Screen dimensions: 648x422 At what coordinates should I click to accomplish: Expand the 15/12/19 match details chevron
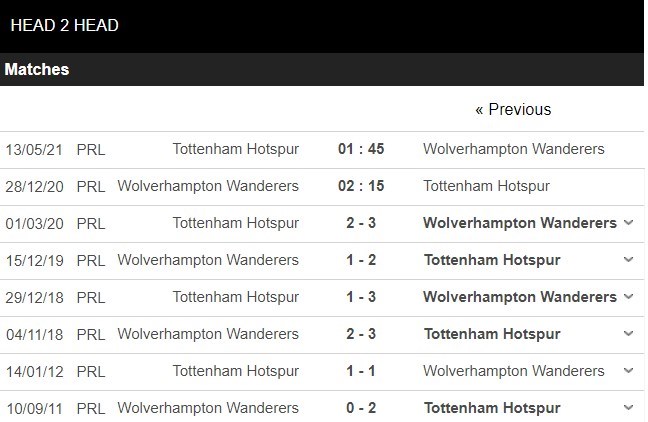(x=628, y=260)
